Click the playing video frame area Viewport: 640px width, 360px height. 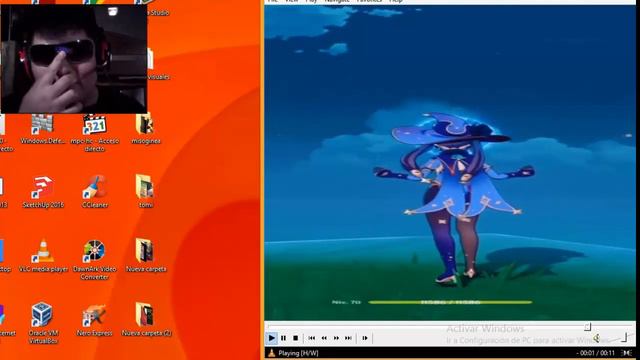[450, 162]
